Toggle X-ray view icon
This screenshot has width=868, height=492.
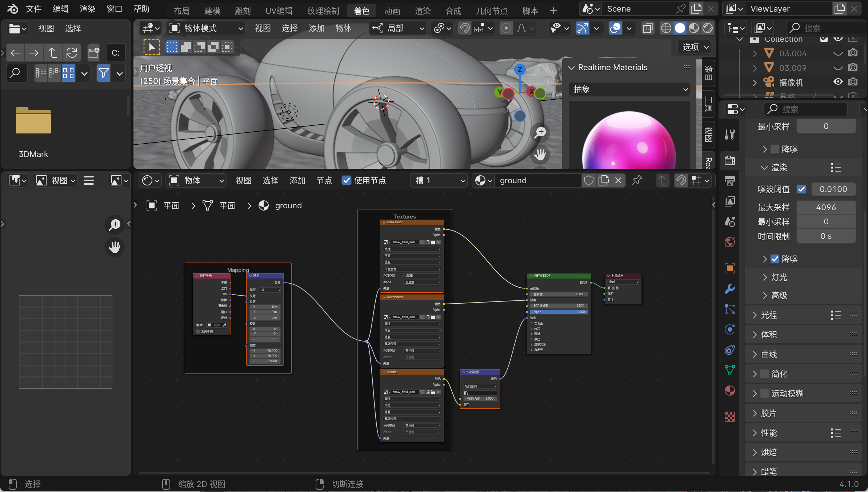pyautogui.click(x=648, y=28)
